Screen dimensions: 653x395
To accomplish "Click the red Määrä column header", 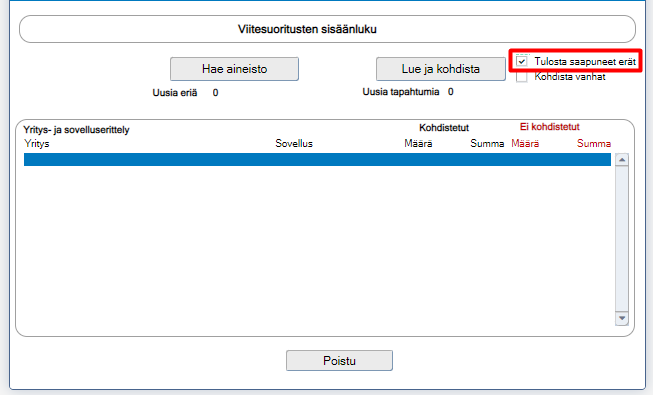I will 525,144.
